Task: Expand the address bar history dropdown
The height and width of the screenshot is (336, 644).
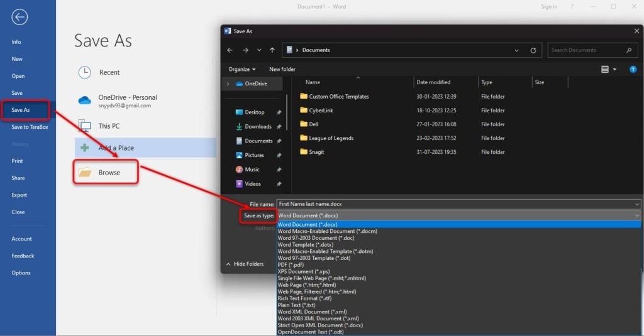Action: pyautogui.click(x=516, y=50)
